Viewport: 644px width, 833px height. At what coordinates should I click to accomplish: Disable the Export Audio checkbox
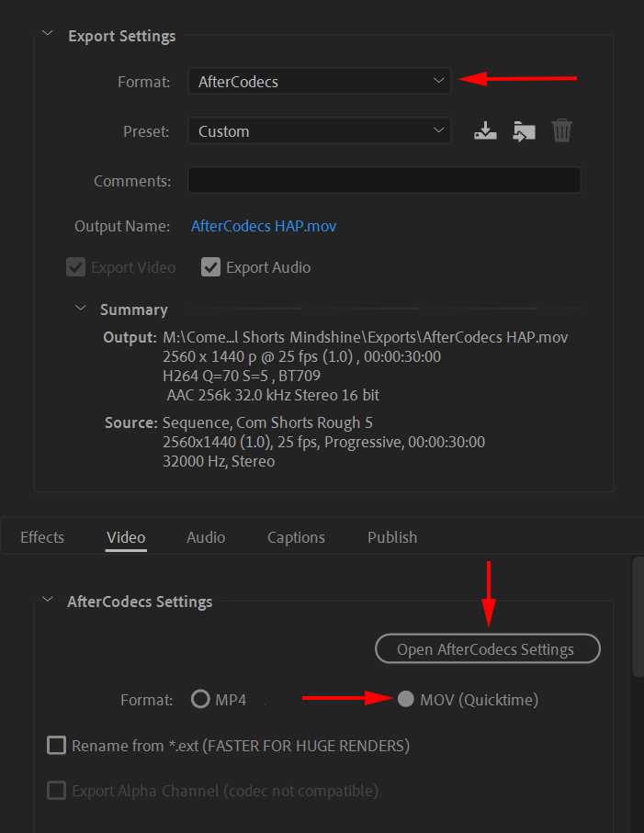tap(210, 267)
